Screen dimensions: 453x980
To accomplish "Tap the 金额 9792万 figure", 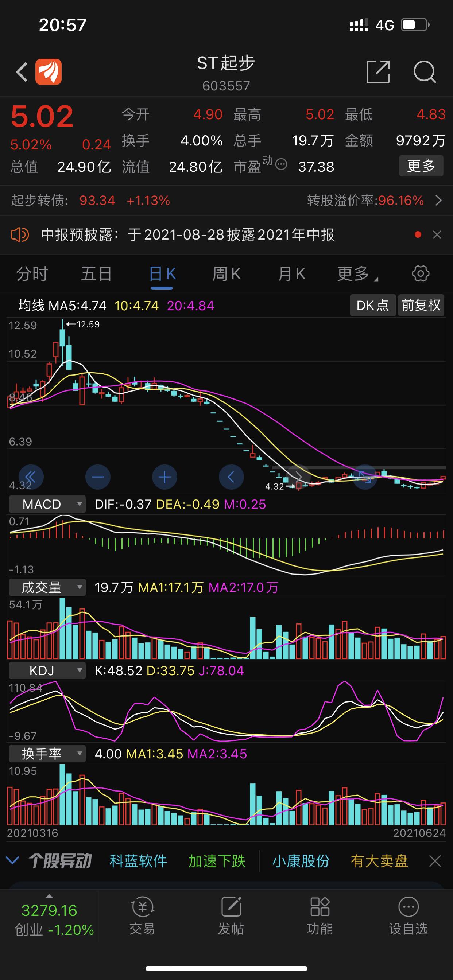I will (395, 141).
